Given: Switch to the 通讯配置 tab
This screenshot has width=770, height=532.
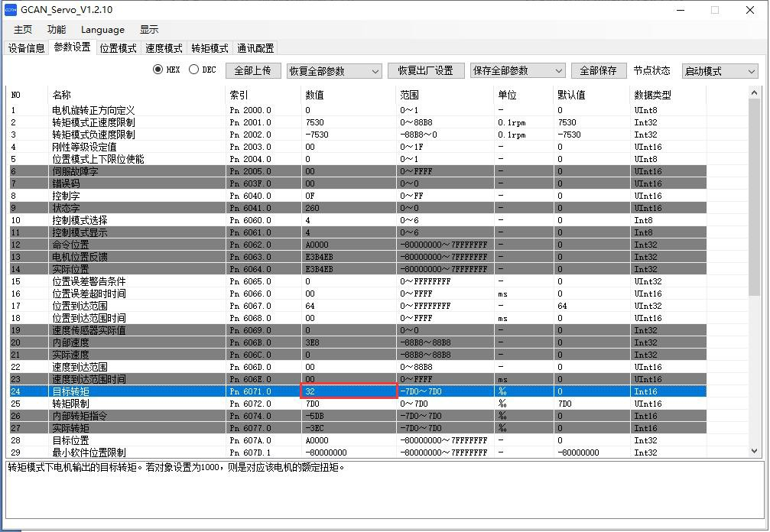Looking at the screenshot, I should point(255,48).
